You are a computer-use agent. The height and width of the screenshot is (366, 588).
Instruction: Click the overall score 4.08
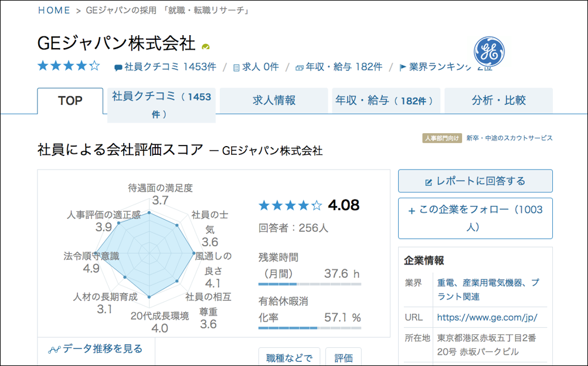click(x=344, y=205)
